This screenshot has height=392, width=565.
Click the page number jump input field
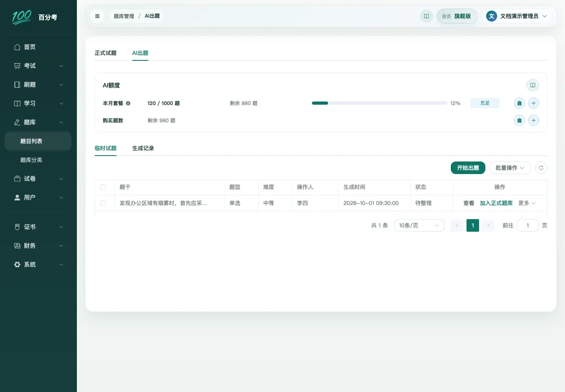click(528, 225)
